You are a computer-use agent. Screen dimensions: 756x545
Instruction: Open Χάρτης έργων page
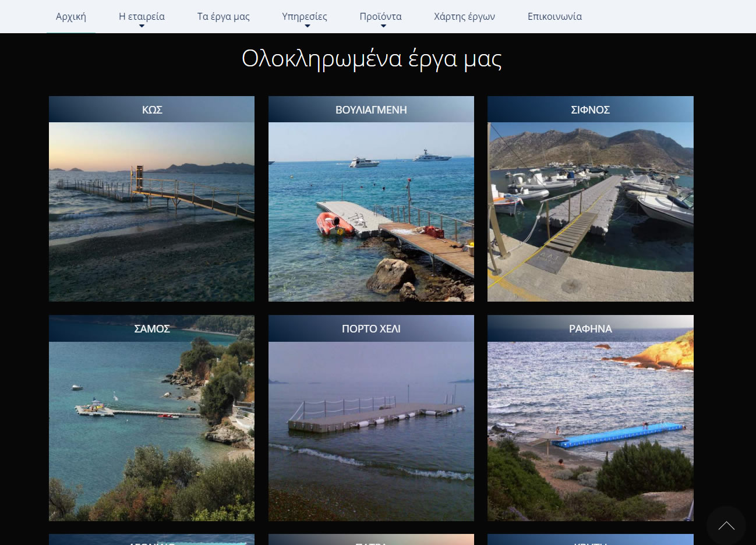[464, 16]
